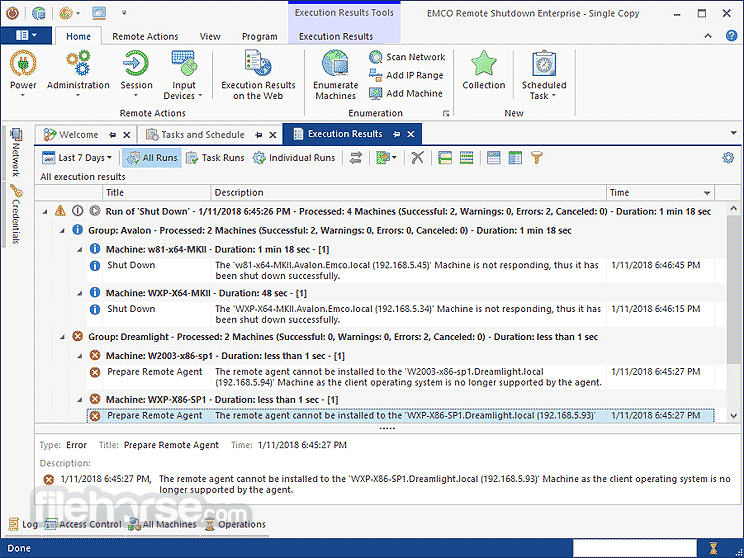The height and width of the screenshot is (558, 744).
Task: Switch to the View ribbon tab
Action: pos(210,37)
